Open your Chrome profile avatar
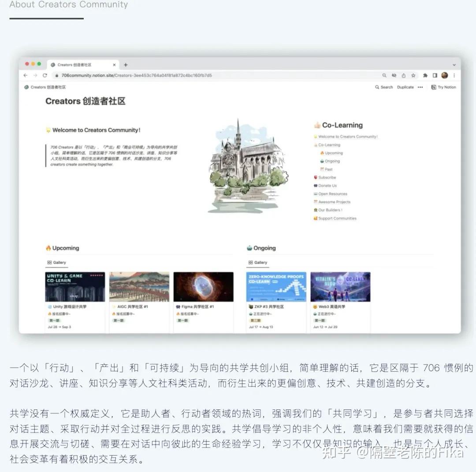Screen dimensions: 476x472 tap(444, 75)
